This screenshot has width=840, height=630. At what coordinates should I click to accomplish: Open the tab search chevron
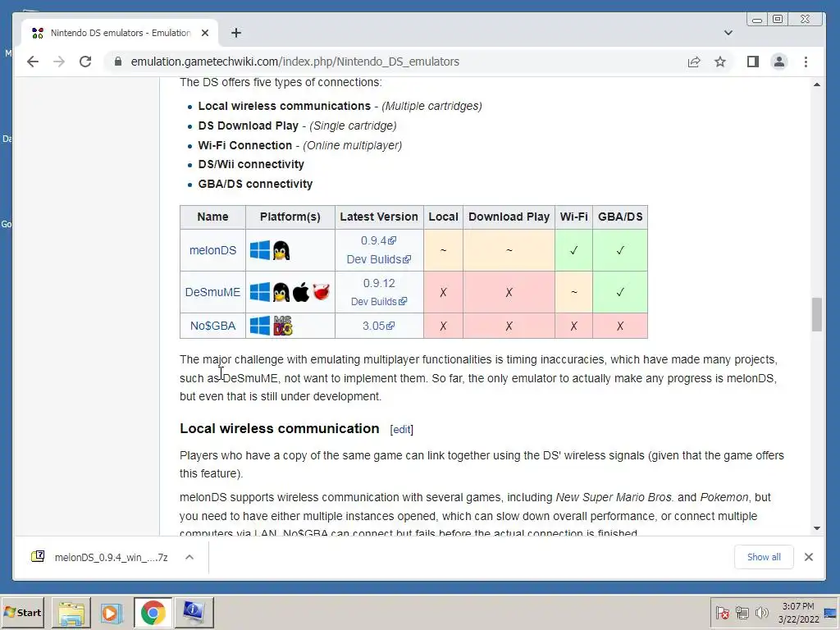[728, 33]
